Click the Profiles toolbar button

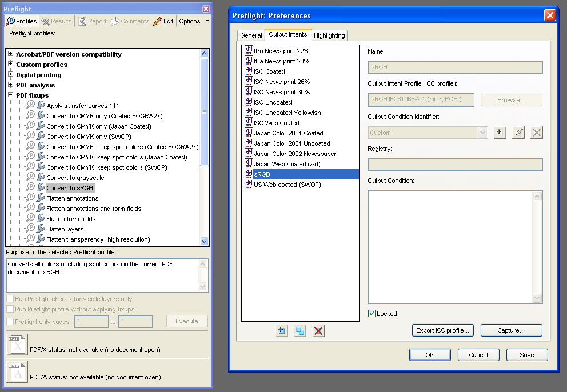click(21, 21)
